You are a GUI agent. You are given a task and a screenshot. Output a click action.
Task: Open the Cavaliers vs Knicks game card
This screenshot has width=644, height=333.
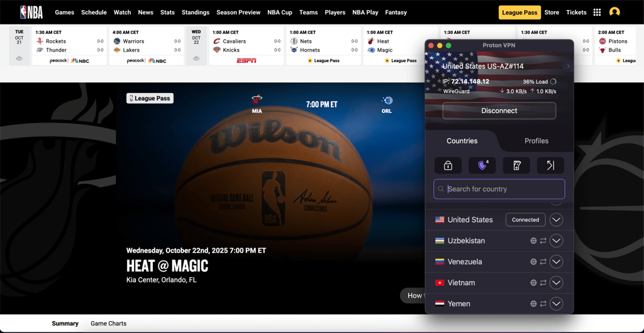(x=247, y=45)
